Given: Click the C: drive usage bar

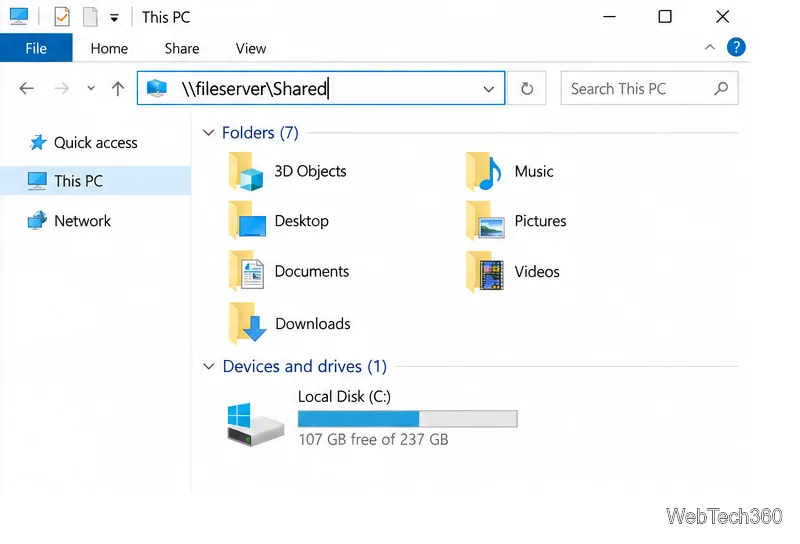Looking at the screenshot, I should 408,419.
